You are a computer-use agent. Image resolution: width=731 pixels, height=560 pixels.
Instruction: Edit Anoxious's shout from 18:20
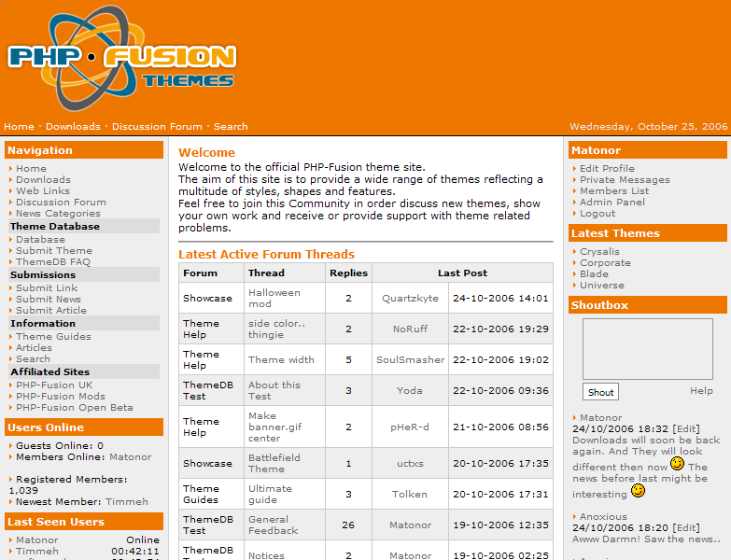pos(686,528)
